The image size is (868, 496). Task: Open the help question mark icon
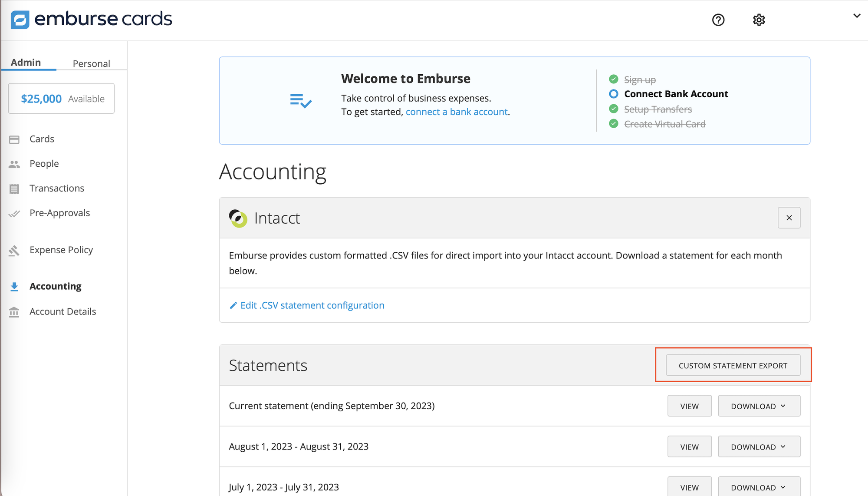click(x=718, y=20)
